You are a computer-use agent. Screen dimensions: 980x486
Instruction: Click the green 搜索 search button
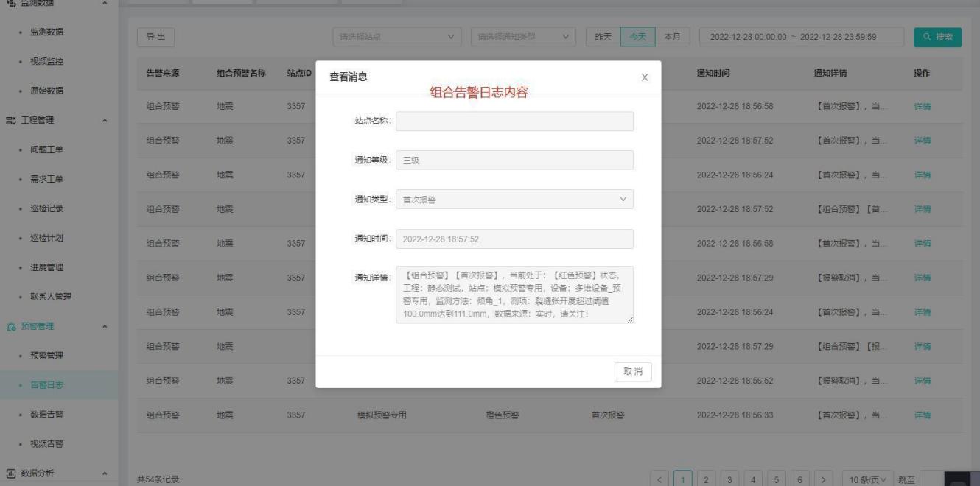[937, 37]
